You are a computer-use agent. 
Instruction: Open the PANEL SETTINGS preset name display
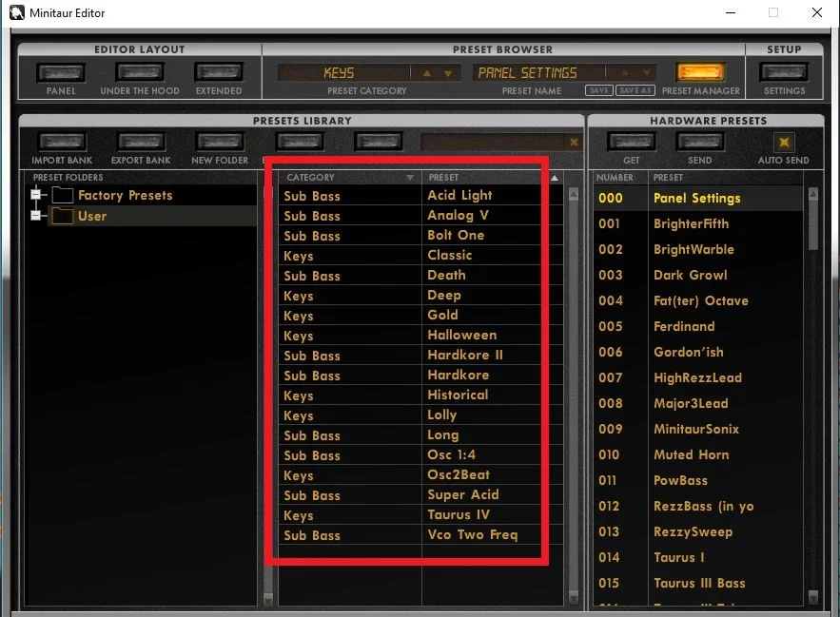(538, 73)
